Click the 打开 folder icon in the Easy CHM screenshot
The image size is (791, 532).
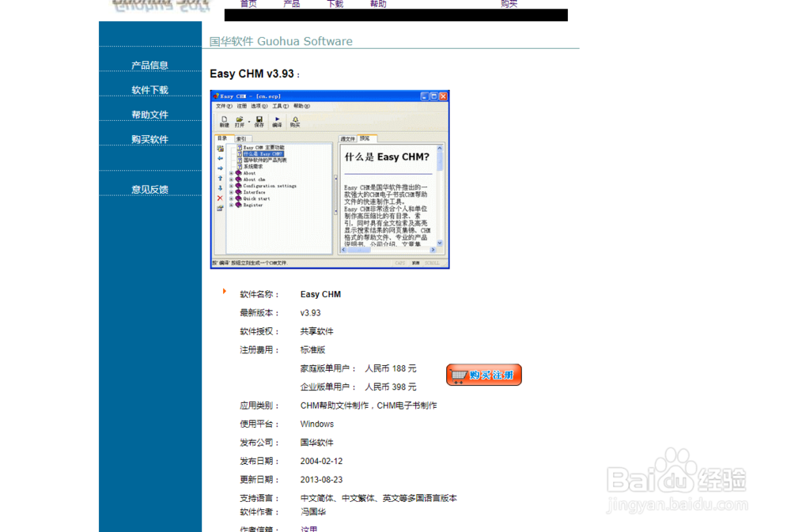[x=240, y=122]
